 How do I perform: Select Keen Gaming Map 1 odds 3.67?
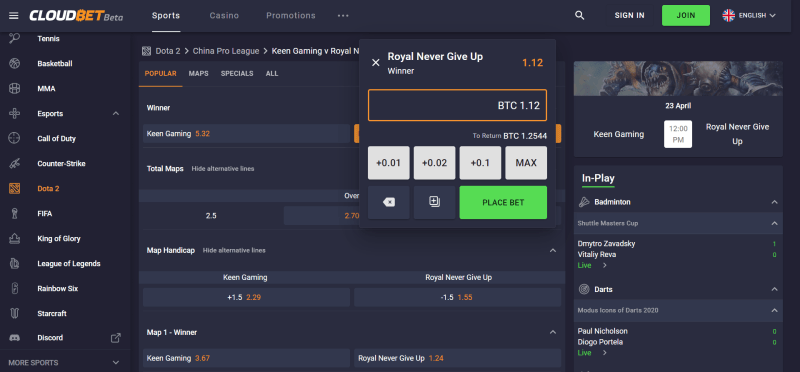point(246,358)
